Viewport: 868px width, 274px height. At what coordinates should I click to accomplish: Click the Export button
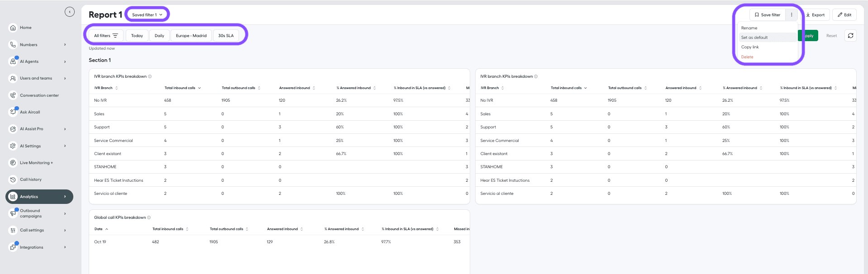[815, 15]
